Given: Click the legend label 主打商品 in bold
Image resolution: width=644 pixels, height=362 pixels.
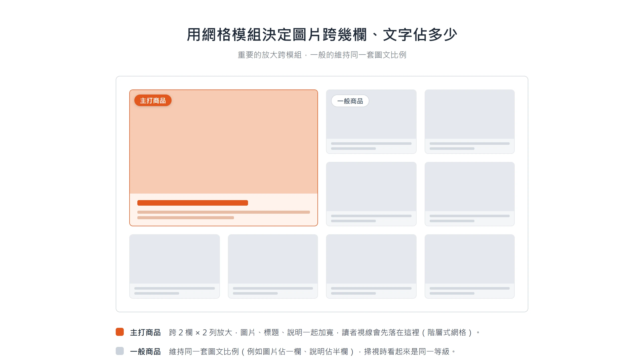Looking at the screenshot, I should coord(145,332).
